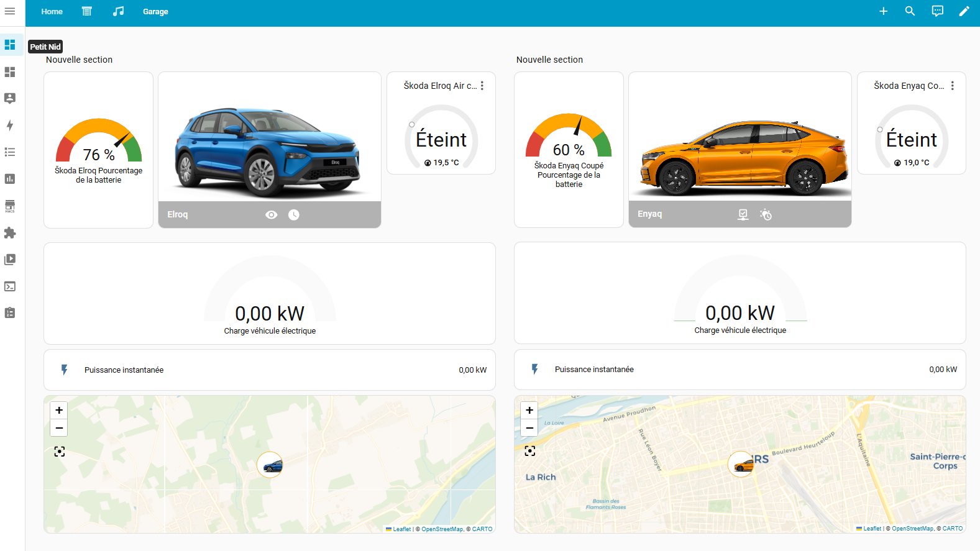
Task: Open the Assist chat icon
Action: pos(937,11)
